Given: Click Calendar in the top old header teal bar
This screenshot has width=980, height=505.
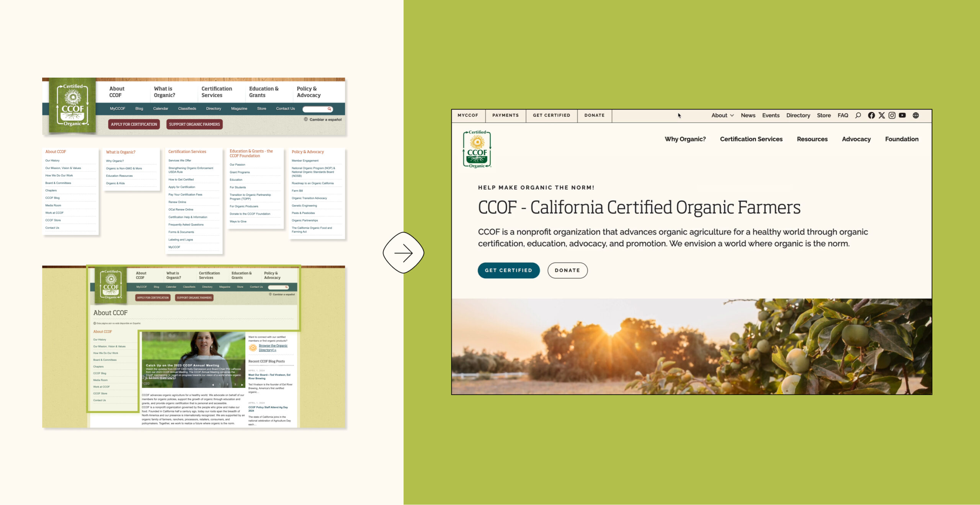Looking at the screenshot, I should [x=160, y=109].
